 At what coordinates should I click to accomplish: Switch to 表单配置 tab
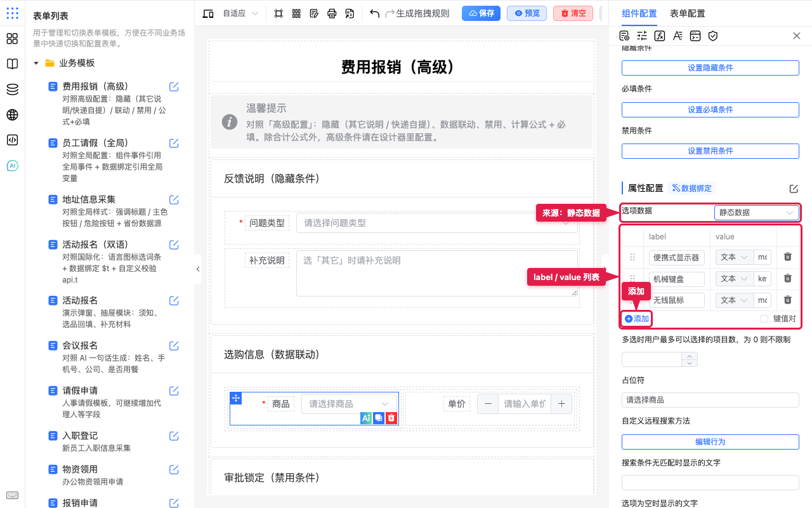coord(687,13)
